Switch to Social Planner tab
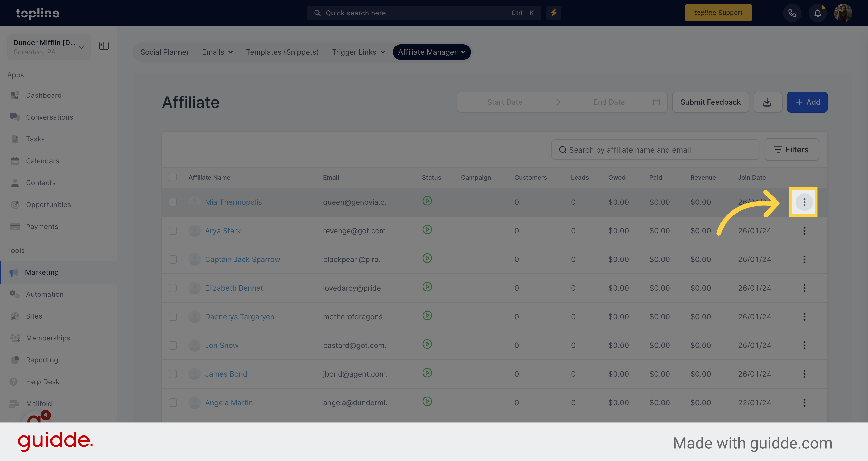Viewport: 868px width, 461px height. coord(165,52)
